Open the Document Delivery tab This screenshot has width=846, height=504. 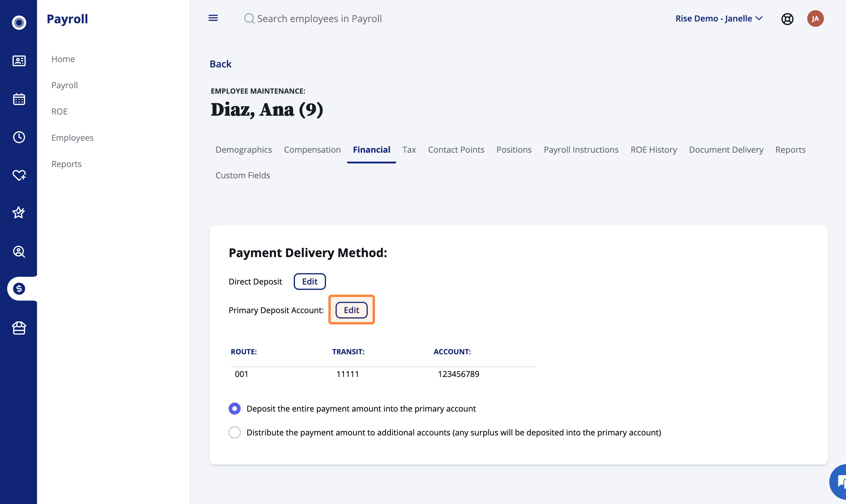726,150
